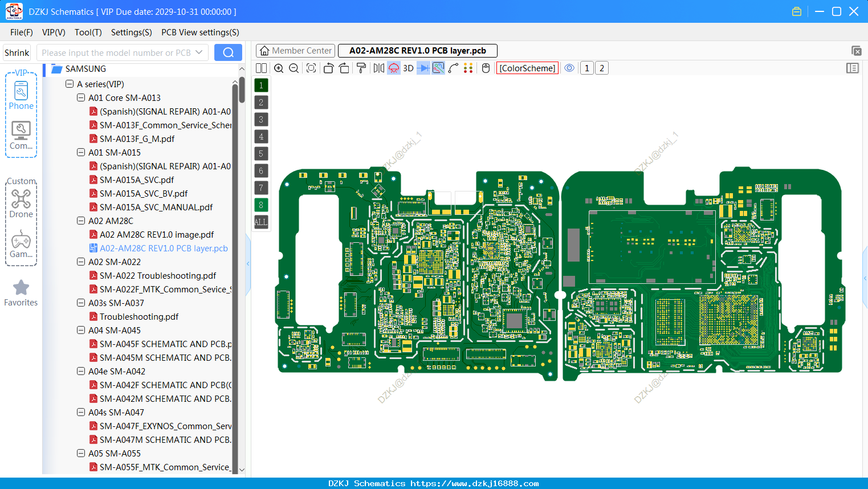This screenshot has width=868, height=489.
Task: Select the paint roller tool
Action: [x=361, y=68]
